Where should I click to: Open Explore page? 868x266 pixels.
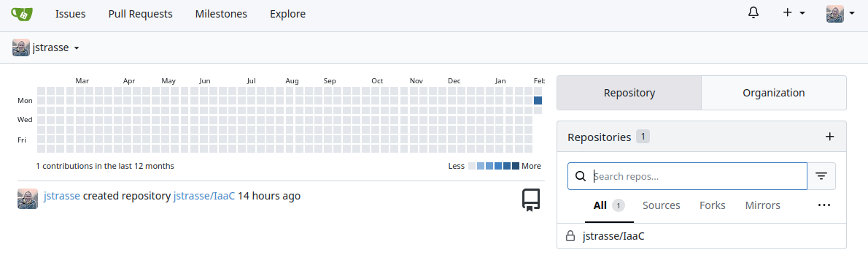pos(287,14)
